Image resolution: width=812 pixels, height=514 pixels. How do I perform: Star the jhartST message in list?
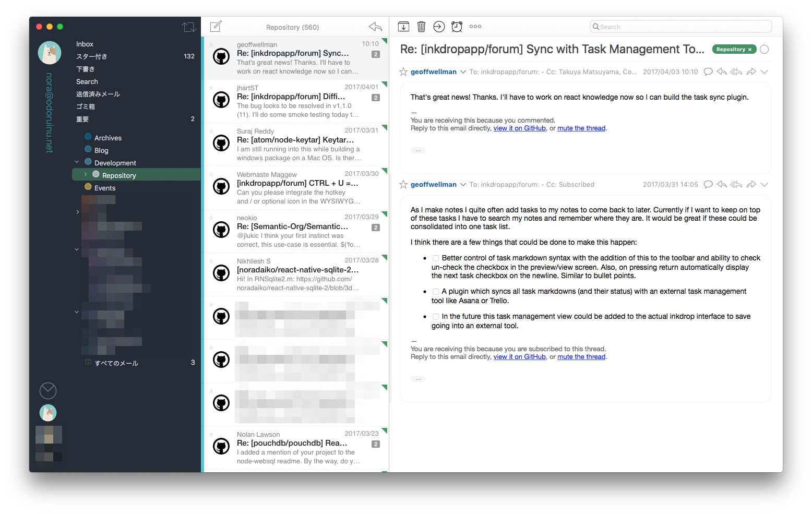click(211, 88)
